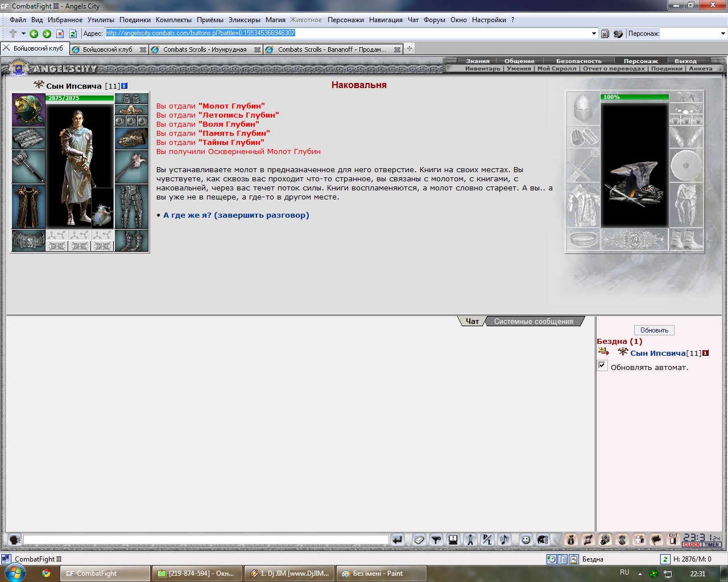
Task: Toggle the Обновлять автомат. checkbox
Action: tap(602, 365)
